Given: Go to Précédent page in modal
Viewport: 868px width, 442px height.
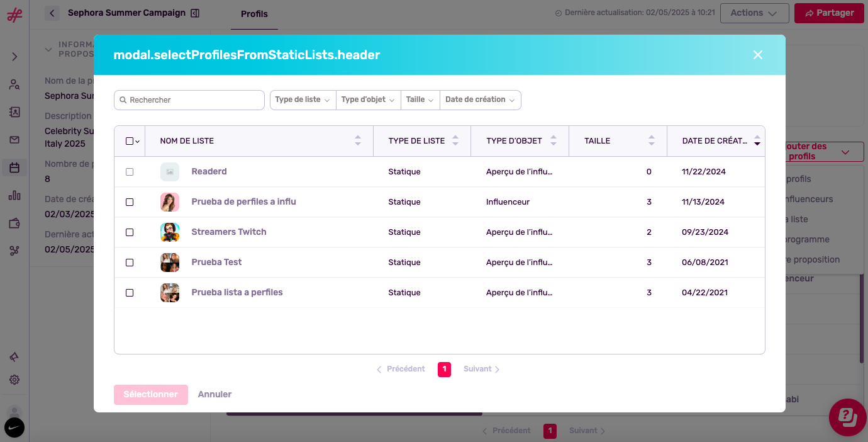Looking at the screenshot, I should [401, 369].
